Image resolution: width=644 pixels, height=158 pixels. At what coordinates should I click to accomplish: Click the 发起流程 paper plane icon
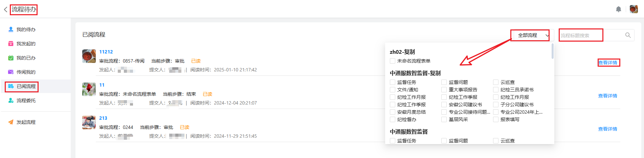[11, 122]
